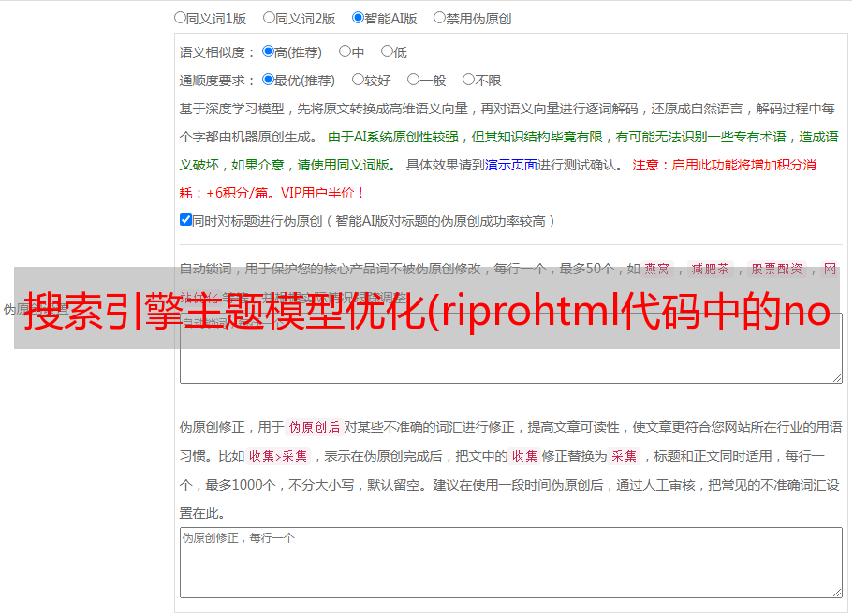
Task: Choose the 智能AI版 radio option
Action: click(358, 18)
